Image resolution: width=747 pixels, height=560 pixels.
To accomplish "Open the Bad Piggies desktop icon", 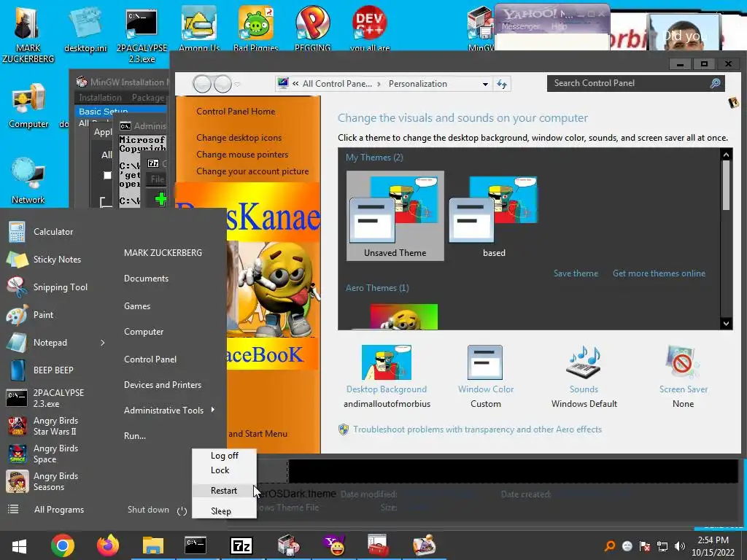I will pos(256,28).
